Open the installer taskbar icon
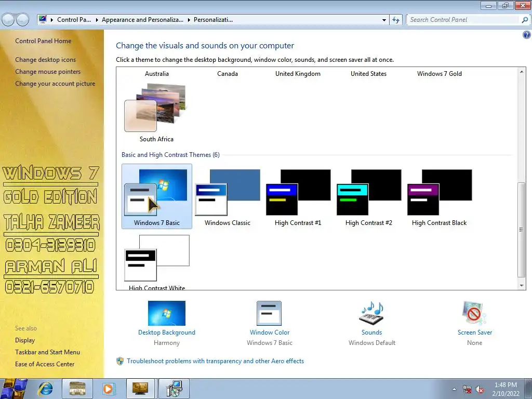Viewport: 532px width, 399px height. tap(174, 389)
